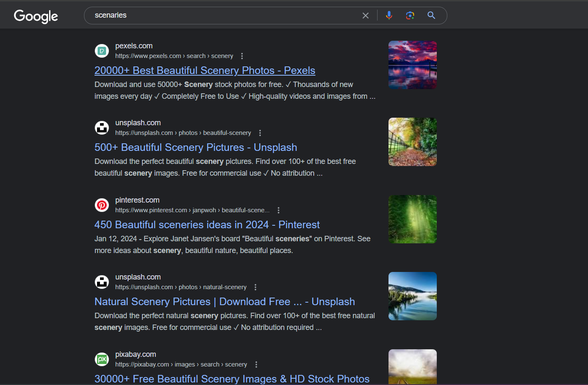Image resolution: width=588 pixels, height=385 pixels.
Task: Open Google Lens image search
Action: [410, 16]
